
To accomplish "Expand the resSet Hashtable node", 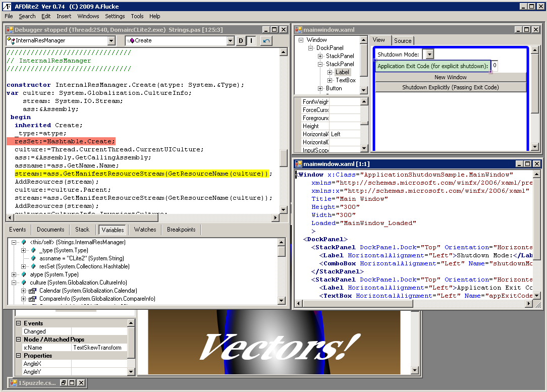I will click(x=23, y=266).
